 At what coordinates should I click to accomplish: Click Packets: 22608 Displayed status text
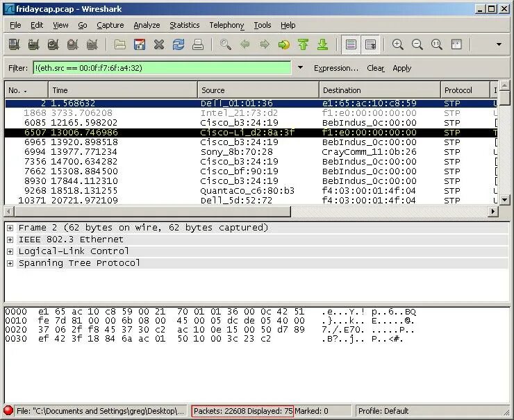point(242,411)
